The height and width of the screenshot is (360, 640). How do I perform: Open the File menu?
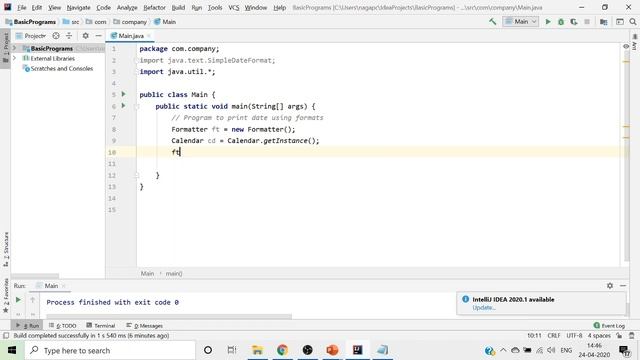click(x=22, y=7)
